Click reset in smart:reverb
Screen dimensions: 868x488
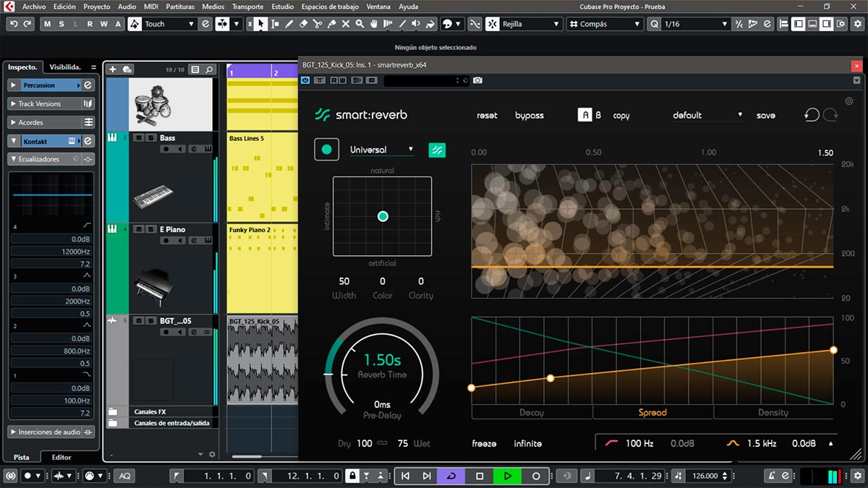pos(487,116)
